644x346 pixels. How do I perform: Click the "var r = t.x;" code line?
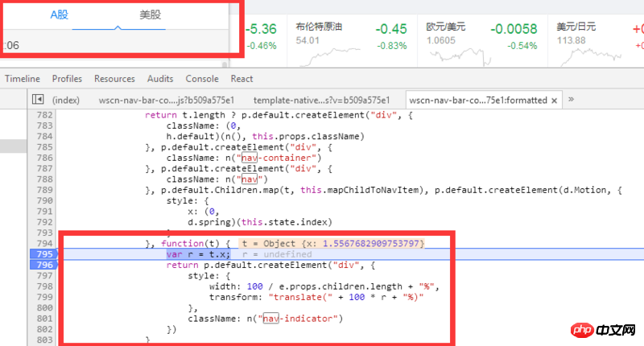click(198, 254)
